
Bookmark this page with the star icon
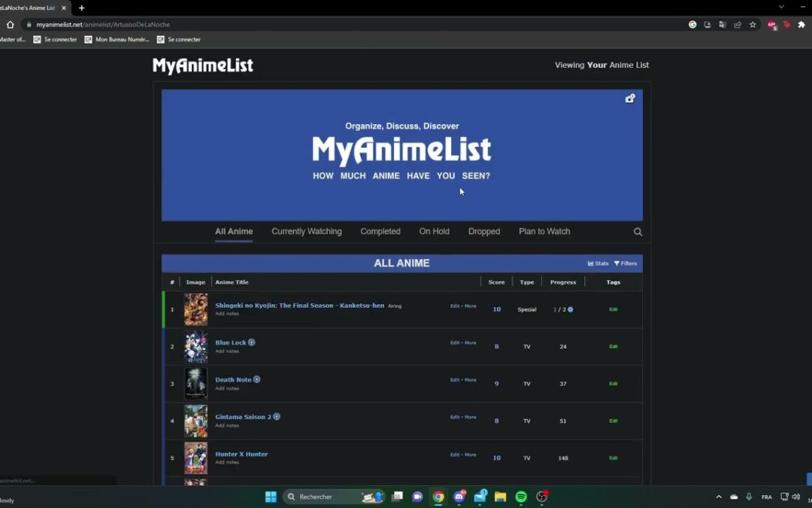753,24
